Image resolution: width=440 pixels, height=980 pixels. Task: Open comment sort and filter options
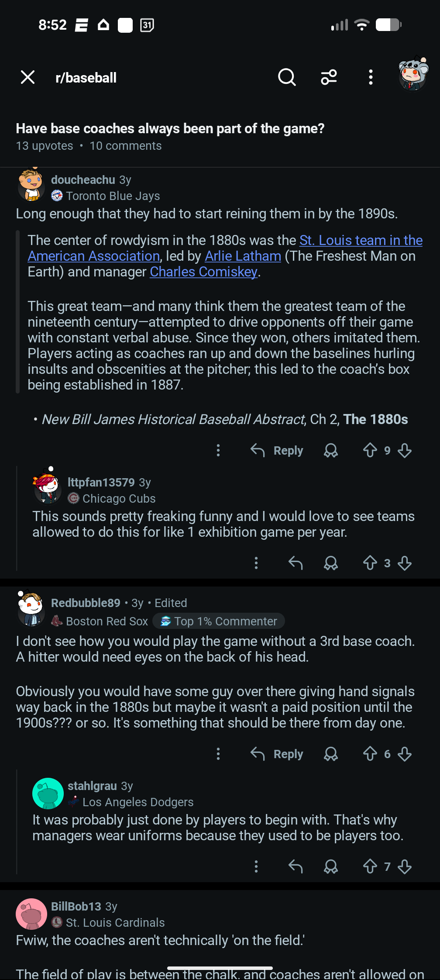(329, 77)
